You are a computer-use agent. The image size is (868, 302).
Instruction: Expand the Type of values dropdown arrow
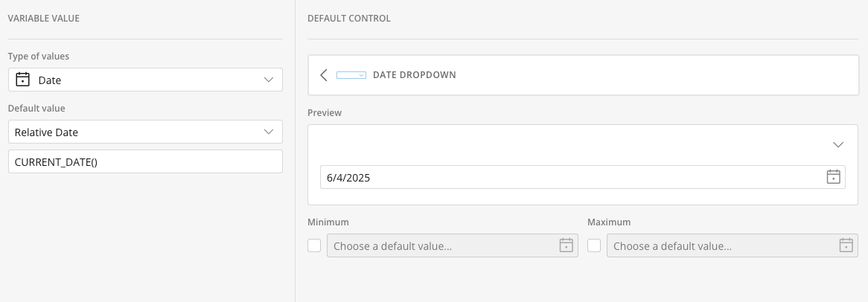(x=269, y=80)
